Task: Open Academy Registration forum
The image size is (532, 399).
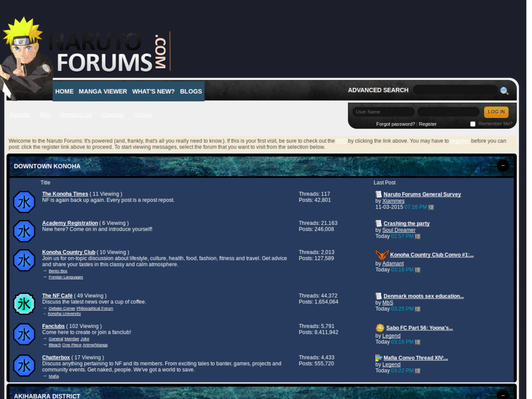Action: pyautogui.click(x=70, y=223)
